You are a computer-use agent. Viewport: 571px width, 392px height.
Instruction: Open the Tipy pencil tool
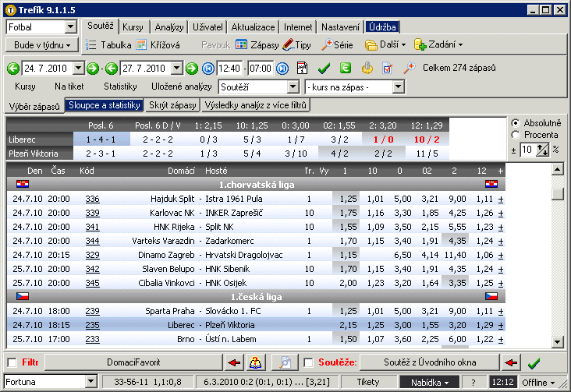click(x=297, y=44)
